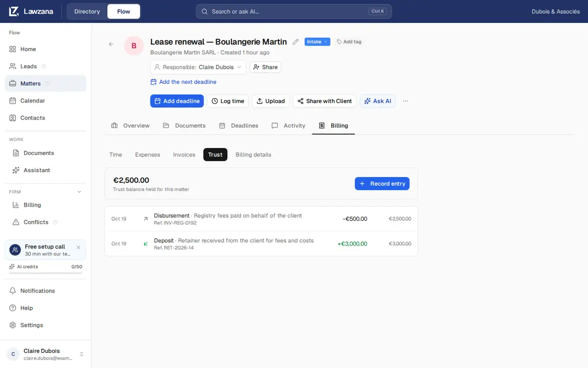Screen dimensions: 588x368
Task: Click the Disbursement outgoing arrow icon
Action: 146,219
